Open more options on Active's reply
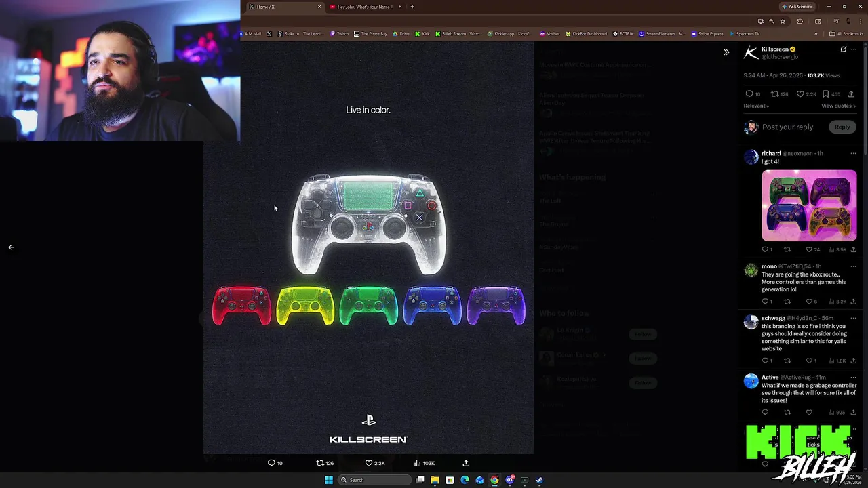The height and width of the screenshot is (488, 868). coord(854,378)
